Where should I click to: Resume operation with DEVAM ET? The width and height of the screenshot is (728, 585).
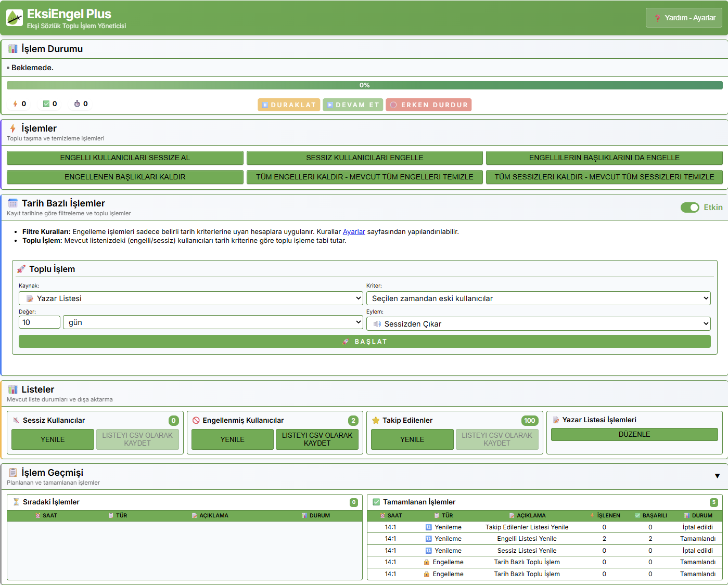coord(353,105)
